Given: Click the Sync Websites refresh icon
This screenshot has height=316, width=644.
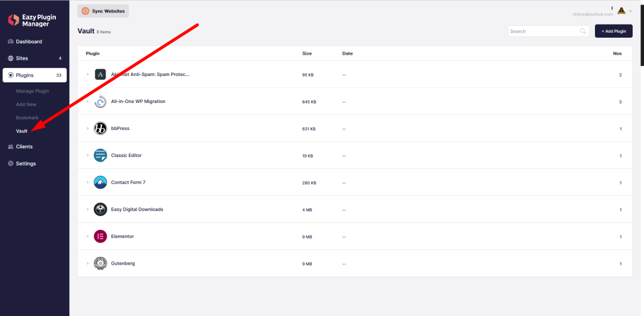Looking at the screenshot, I should point(85,11).
